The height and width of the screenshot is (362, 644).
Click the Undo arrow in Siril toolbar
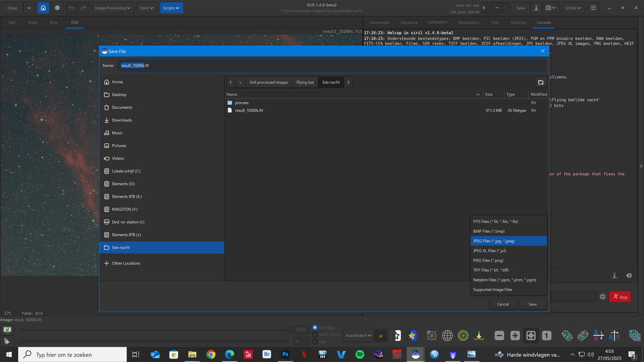[71, 8]
